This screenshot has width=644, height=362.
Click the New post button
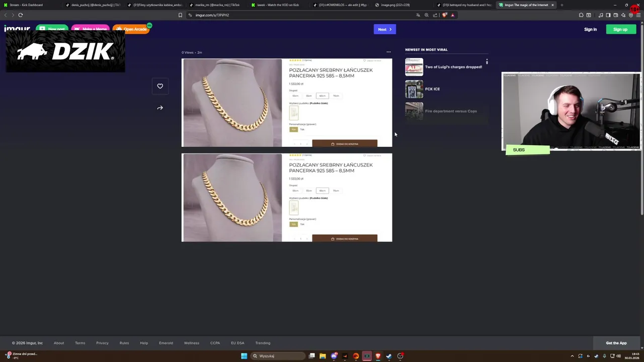(x=52, y=29)
